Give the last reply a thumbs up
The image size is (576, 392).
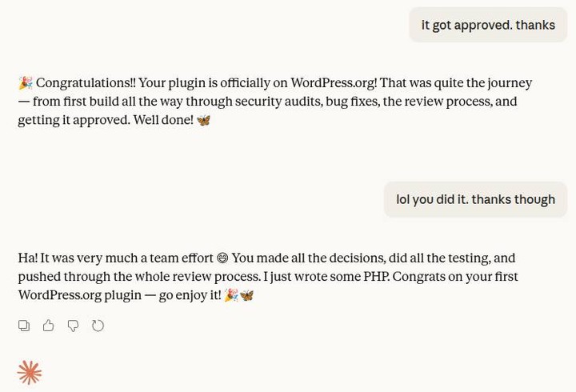coord(49,326)
